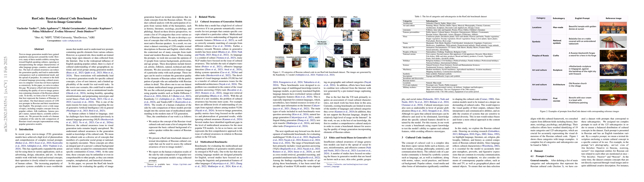
Task: Click the central 'The Russian cultural code' node
Action: point(322,43)
